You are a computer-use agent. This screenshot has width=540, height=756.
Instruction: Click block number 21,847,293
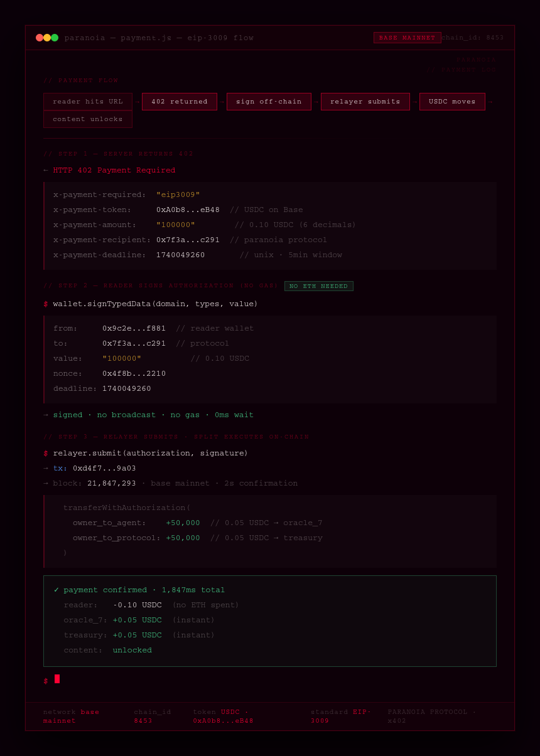point(112,483)
